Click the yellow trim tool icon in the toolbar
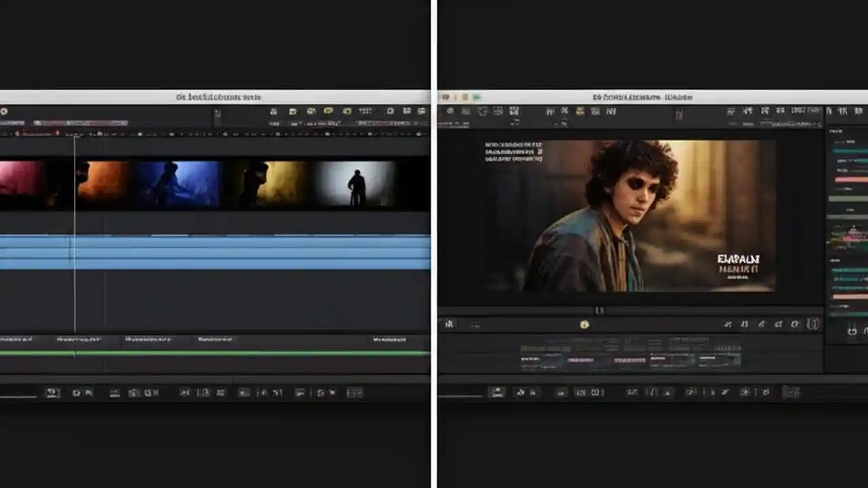 [x=330, y=110]
